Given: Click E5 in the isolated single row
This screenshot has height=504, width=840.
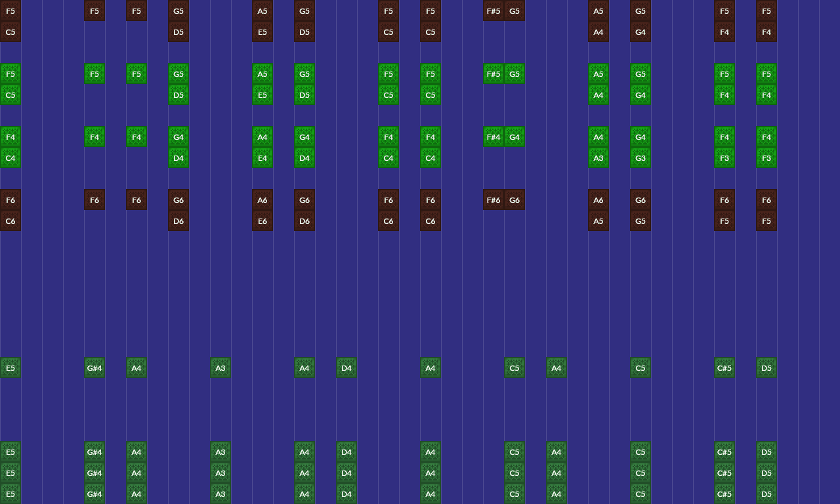Looking at the screenshot, I should coord(10,367).
